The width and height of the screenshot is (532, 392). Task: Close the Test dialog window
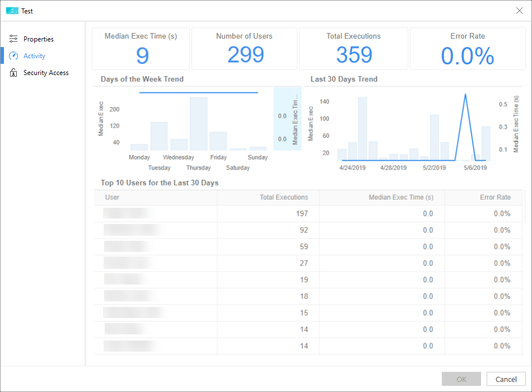click(519, 11)
